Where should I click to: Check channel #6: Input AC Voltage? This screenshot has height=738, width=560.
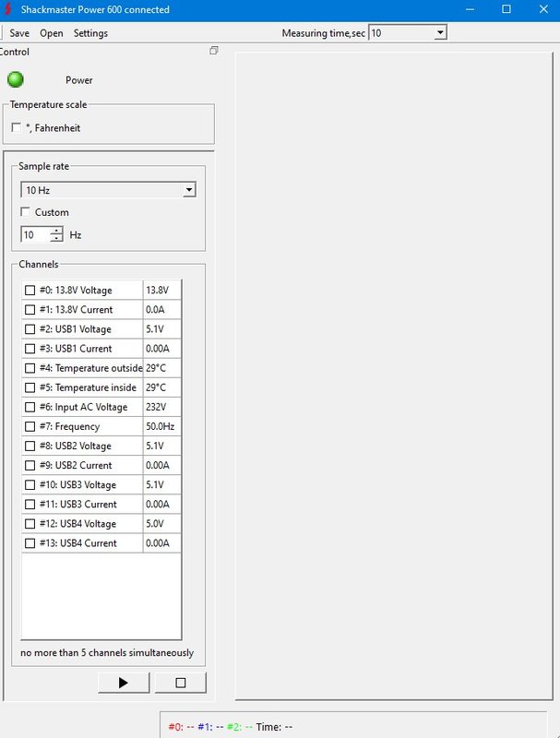coord(30,407)
